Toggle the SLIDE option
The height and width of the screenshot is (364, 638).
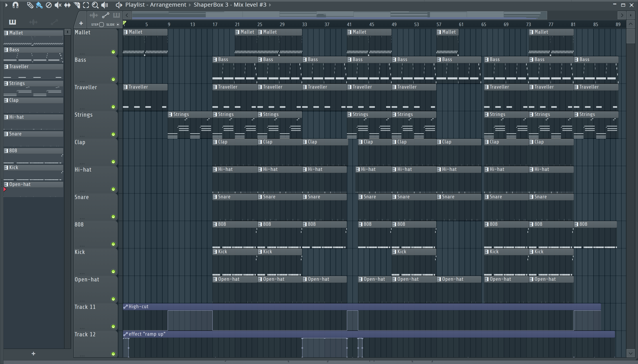118,25
